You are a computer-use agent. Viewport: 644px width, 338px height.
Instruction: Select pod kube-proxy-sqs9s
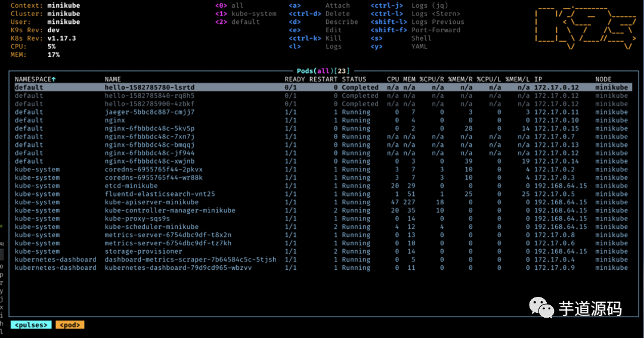pos(323,219)
